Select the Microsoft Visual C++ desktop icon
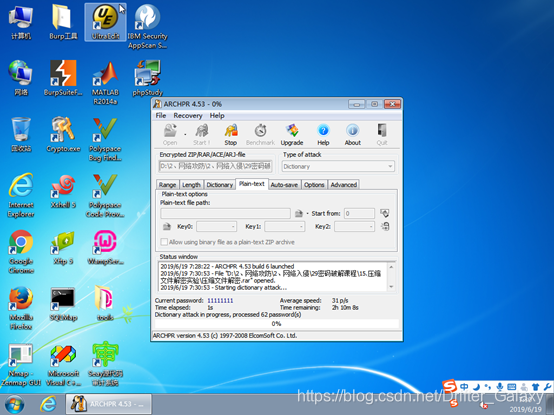The width and height of the screenshot is (554, 415). click(63, 365)
